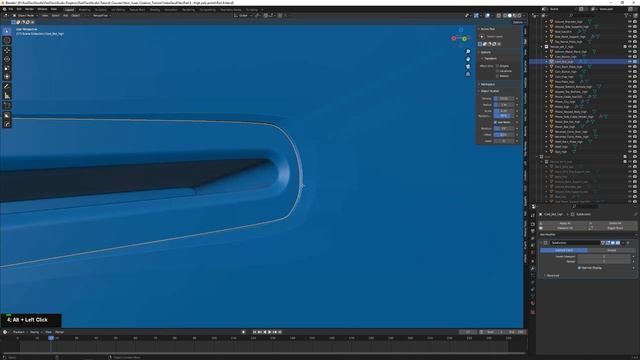
Task: Open the Edit menu
Action: pos(19,9)
